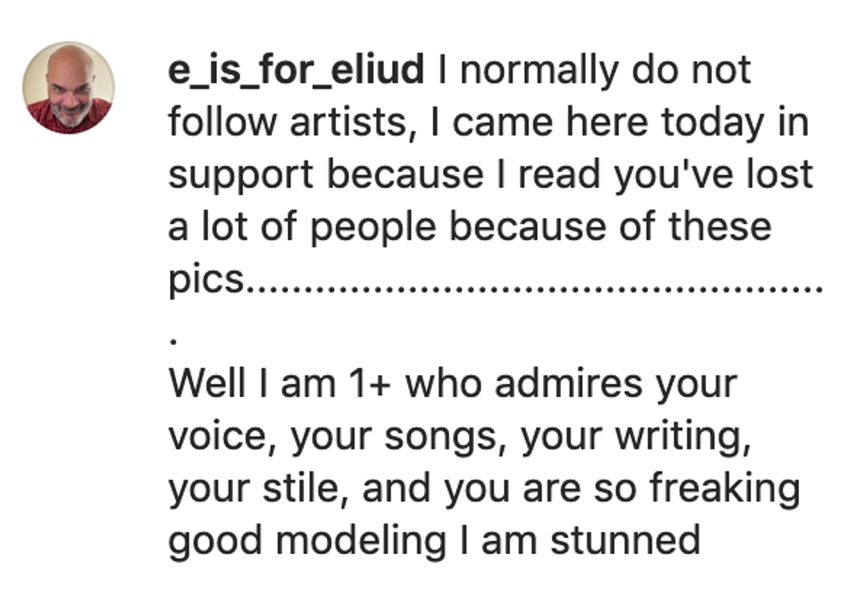Click the text "I normally do not"
This screenshot has width=868, height=601.
593,71
